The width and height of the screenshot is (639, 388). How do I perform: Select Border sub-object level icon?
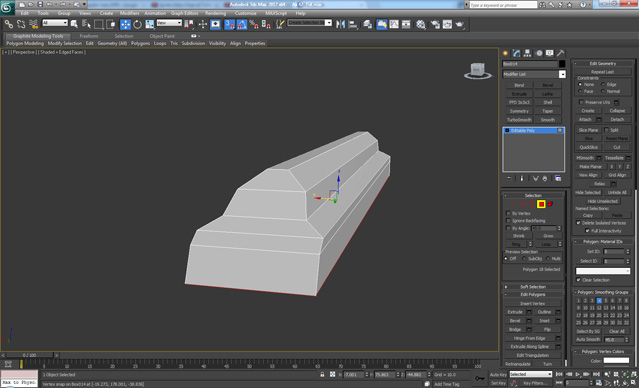pos(532,204)
